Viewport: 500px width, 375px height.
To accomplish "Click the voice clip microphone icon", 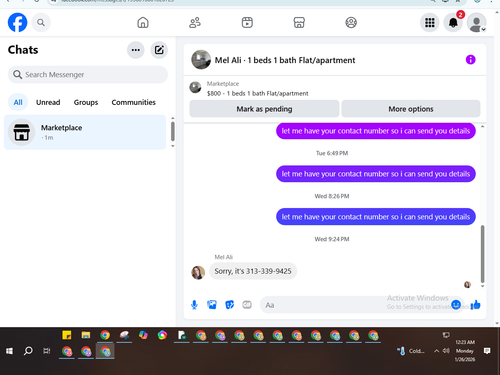I will coord(194,305).
